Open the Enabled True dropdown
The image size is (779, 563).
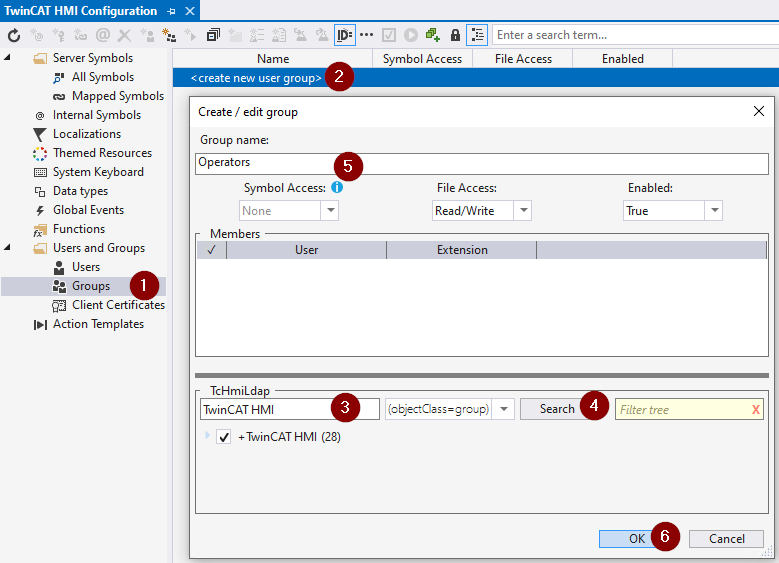coord(714,211)
